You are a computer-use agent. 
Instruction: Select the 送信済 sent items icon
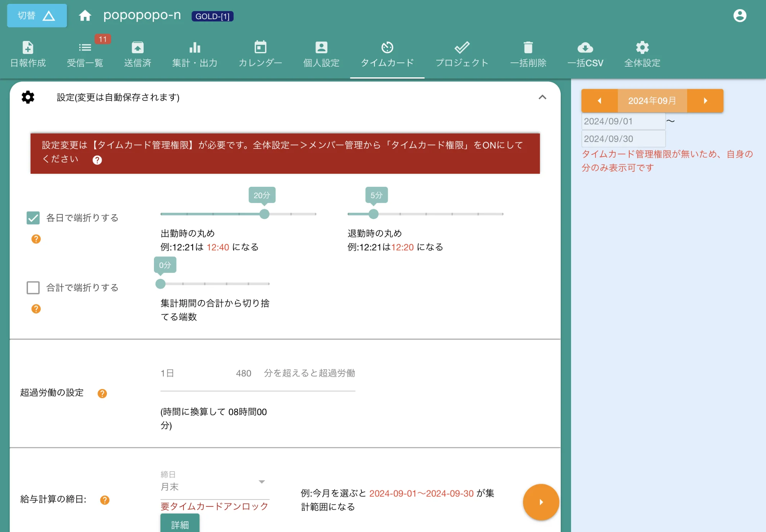click(x=137, y=54)
